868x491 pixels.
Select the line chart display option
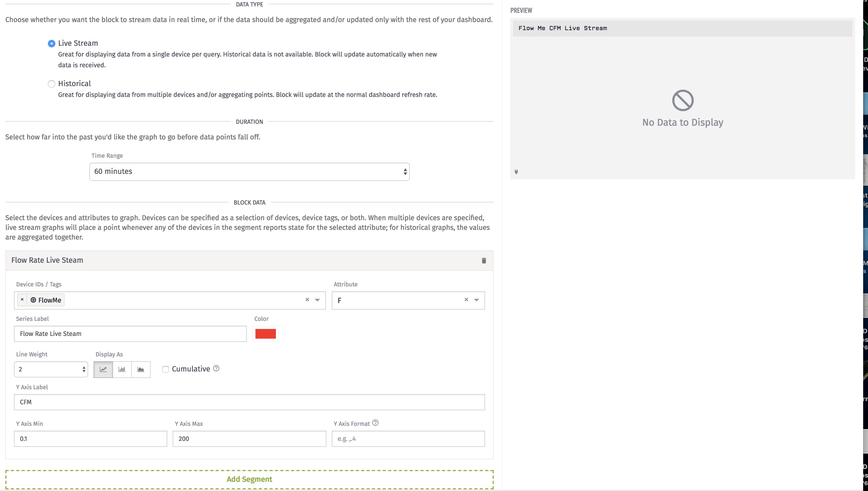(x=103, y=369)
